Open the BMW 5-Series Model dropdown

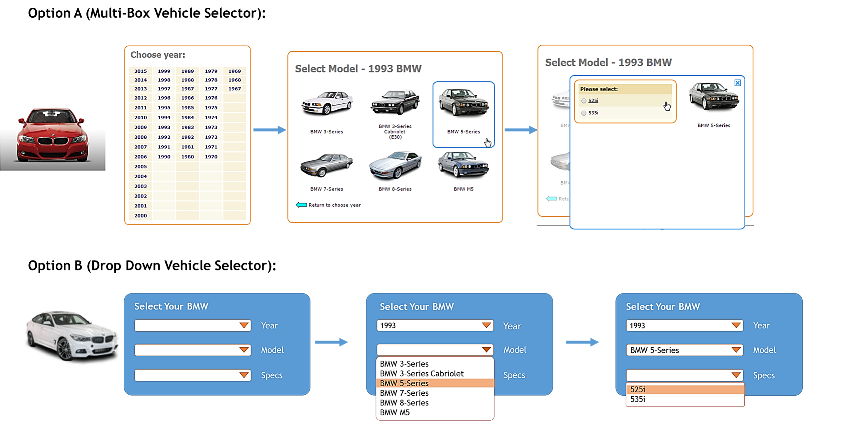[x=685, y=350]
